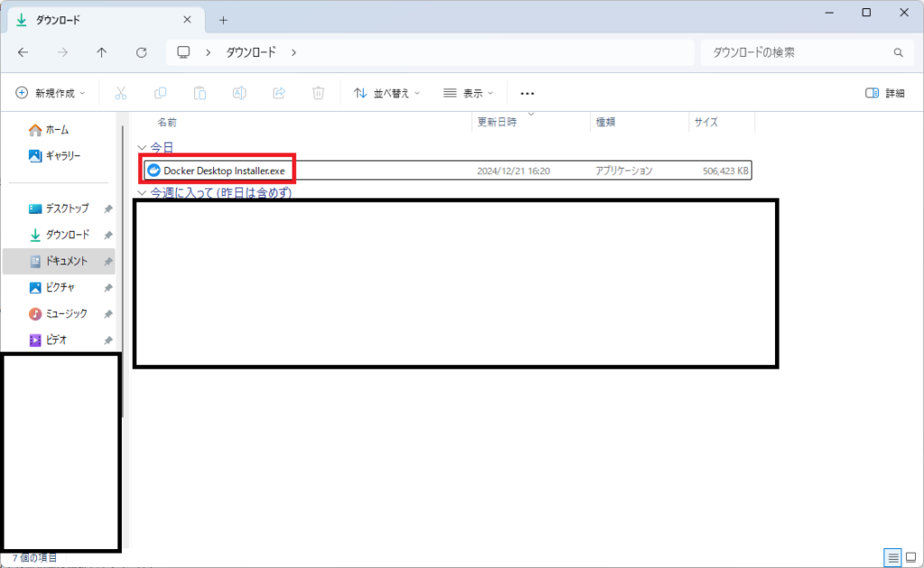Image resolution: width=924 pixels, height=568 pixels.
Task: Select Docker Desktop Installer.exe file
Action: 224,169
